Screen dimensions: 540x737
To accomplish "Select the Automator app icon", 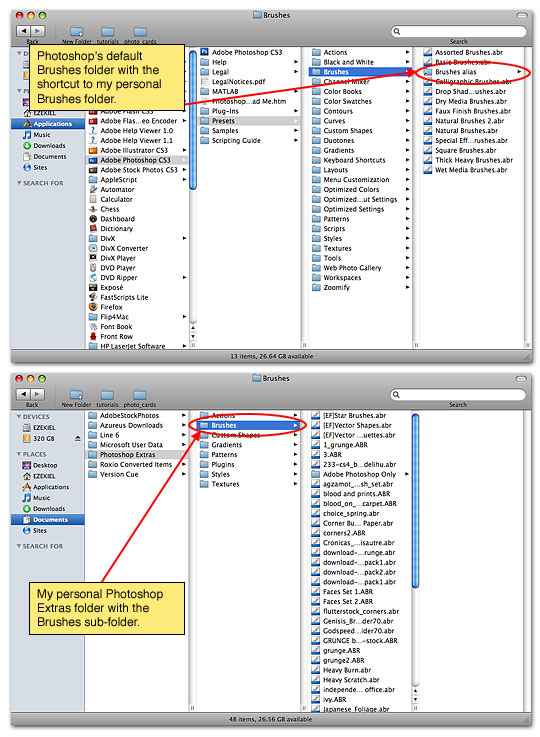I will coord(93,189).
